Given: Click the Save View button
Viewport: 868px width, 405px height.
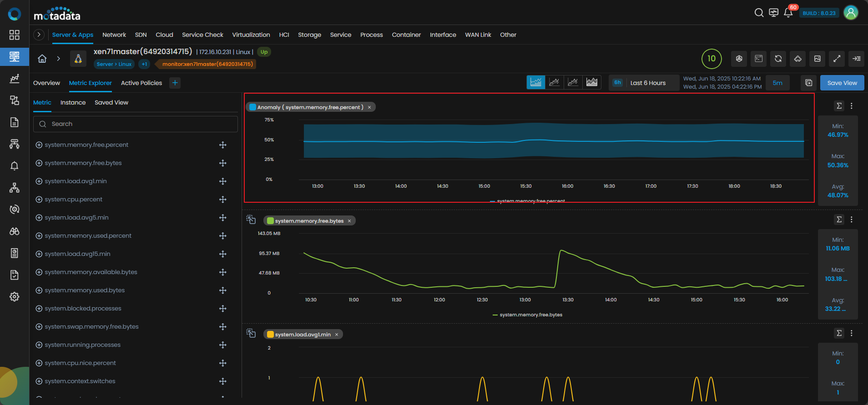Looking at the screenshot, I should (x=842, y=83).
